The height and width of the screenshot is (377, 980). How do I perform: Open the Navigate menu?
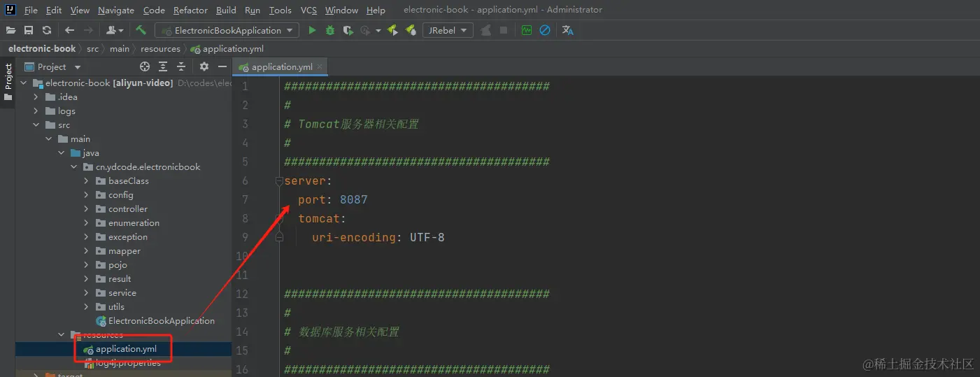(116, 10)
